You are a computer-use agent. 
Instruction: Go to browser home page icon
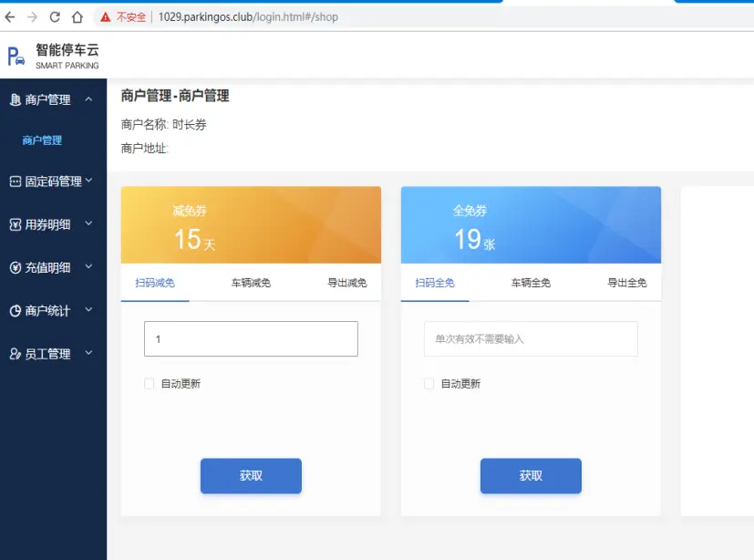coord(77,17)
